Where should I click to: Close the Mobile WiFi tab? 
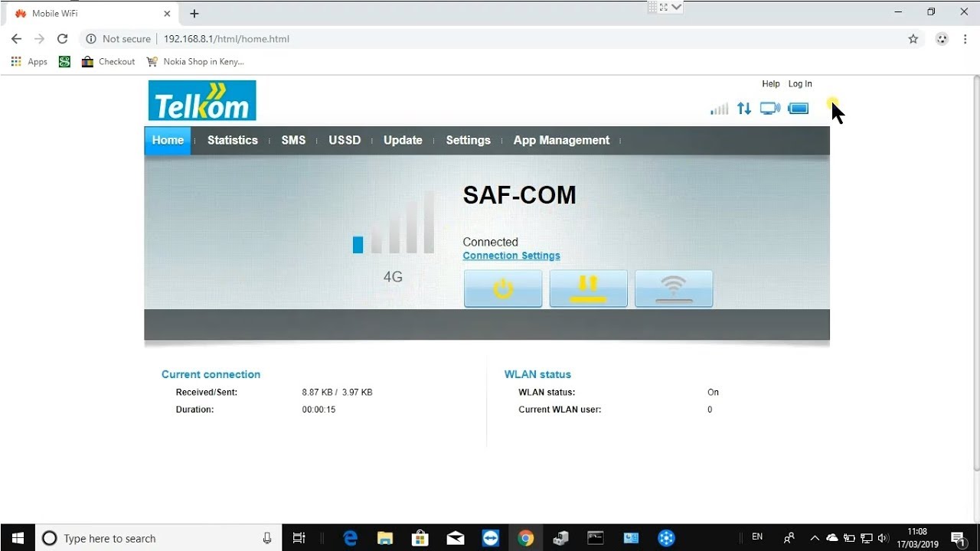(167, 14)
